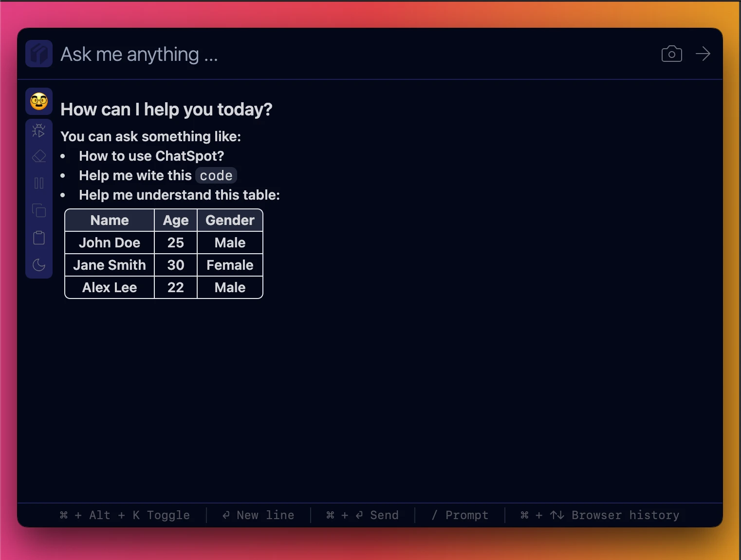Click the "How to use ChatSpot?" suggestion
Viewport: 741px width, 560px height.
pos(151,156)
